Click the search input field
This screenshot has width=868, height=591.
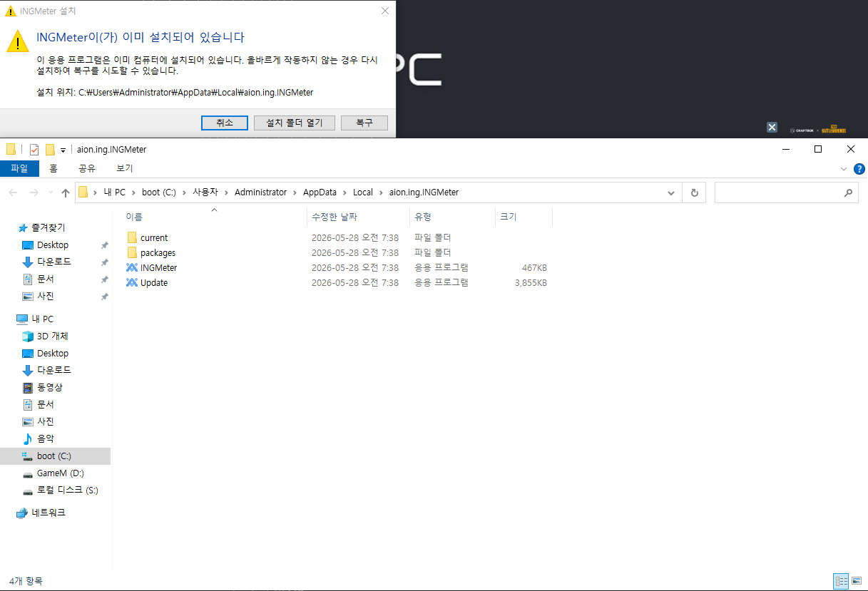[x=777, y=192]
